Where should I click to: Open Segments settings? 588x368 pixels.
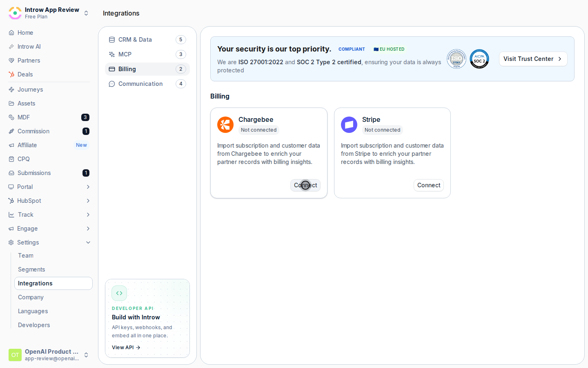(53, 269)
